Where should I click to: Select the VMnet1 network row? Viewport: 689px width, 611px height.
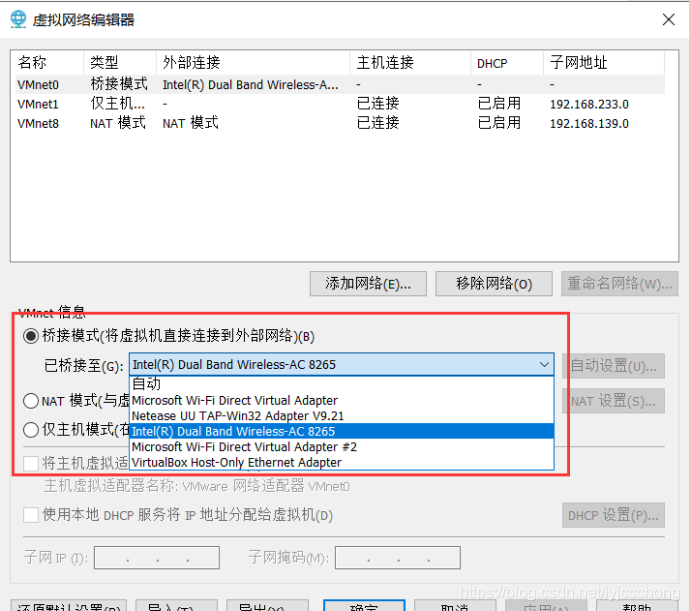pyautogui.click(x=340, y=104)
